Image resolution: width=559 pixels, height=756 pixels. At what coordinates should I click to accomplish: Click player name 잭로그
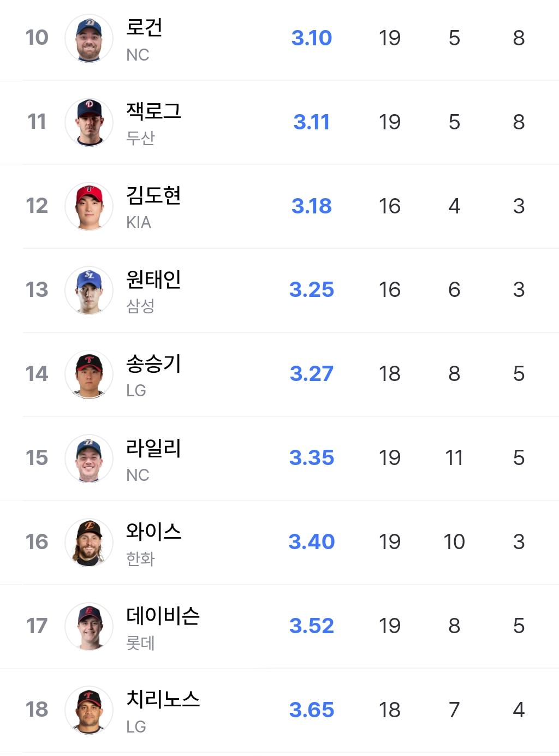(153, 111)
